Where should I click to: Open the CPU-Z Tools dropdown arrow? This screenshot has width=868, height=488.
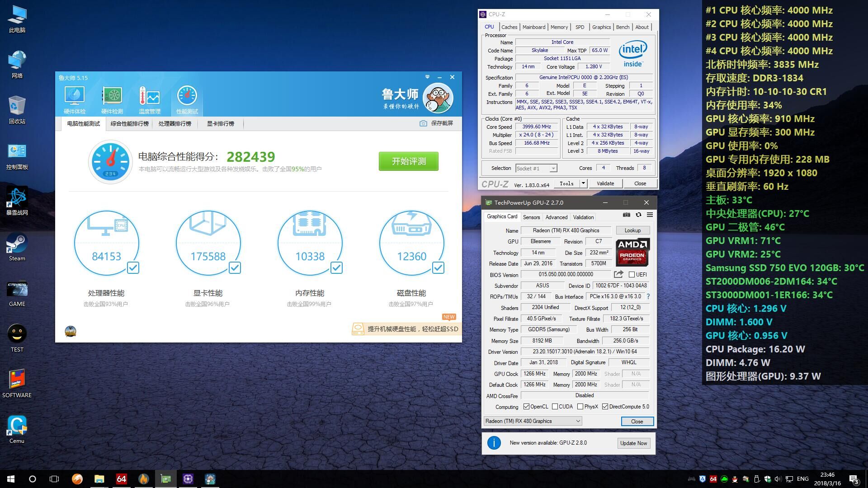click(583, 183)
